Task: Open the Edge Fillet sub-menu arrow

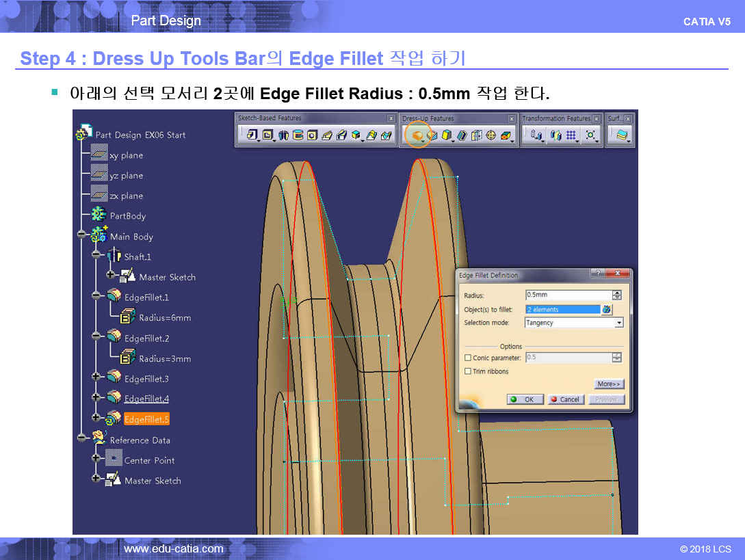Action: (x=423, y=141)
